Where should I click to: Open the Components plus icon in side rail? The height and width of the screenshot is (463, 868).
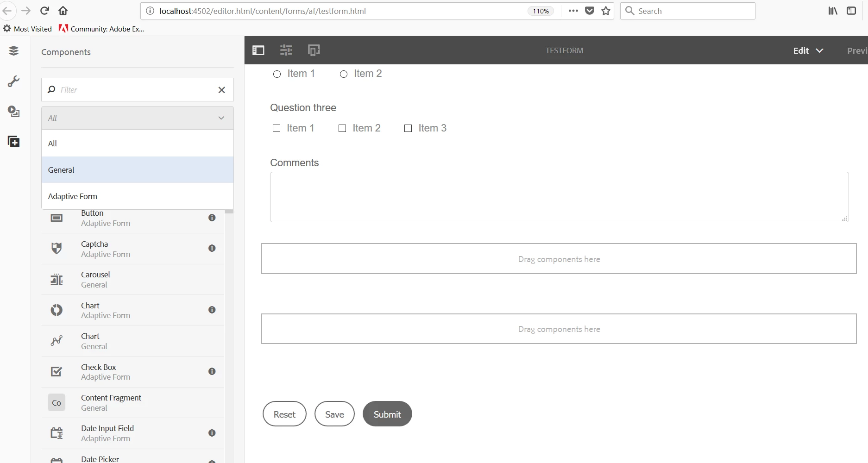[x=14, y=142]
